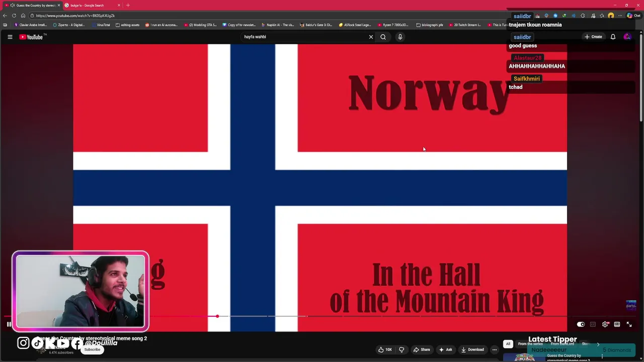
Task: Subscribe to the channel
Action: (92, 349)
